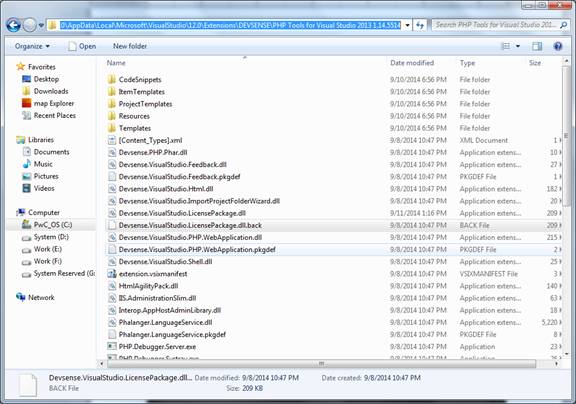The height and width of the screenshot is (404, 576).
Task: Click the Back navigation arrow
Action: click(x=14, y=25)
